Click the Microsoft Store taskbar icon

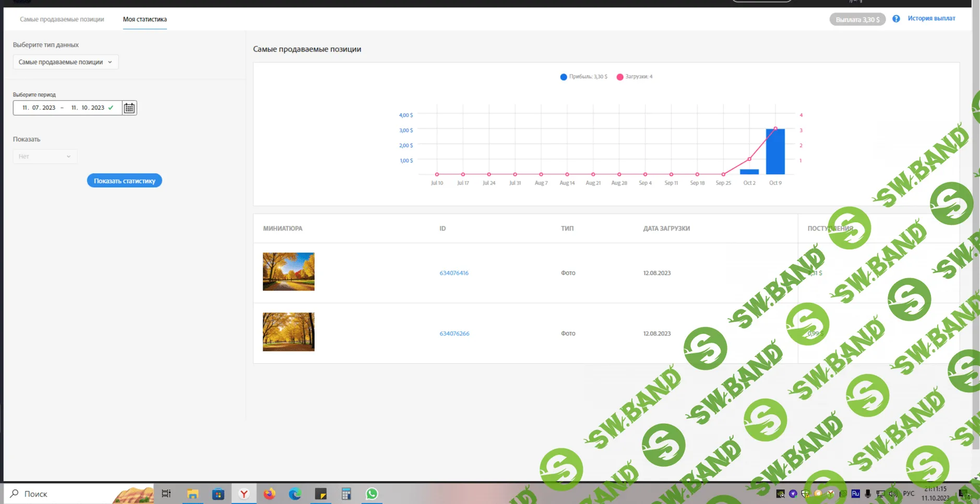tap(218, 494)
